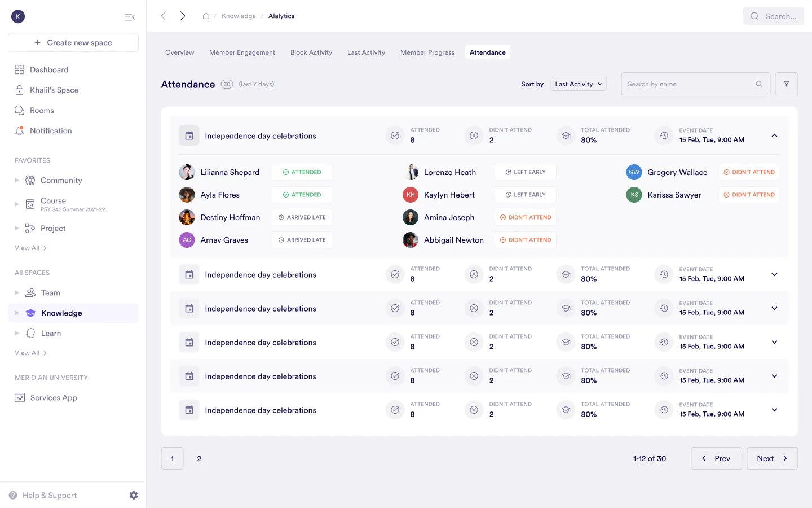The width and height of the screenshot is (812, 508).
Task: Select the Knowledge space in the sidebar
Action: (61, 313)
